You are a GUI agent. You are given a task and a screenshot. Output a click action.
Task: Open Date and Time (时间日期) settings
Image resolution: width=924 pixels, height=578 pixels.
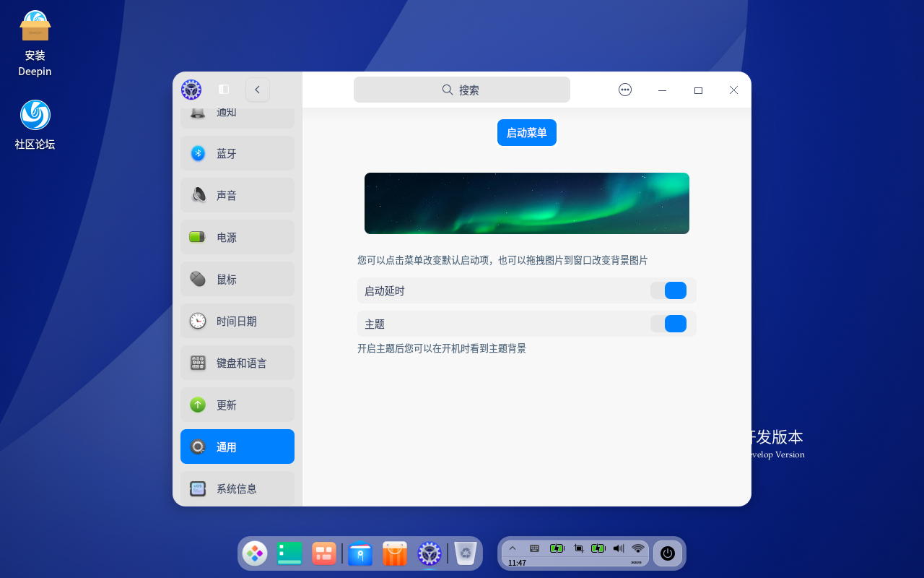[x=198, y=321]
